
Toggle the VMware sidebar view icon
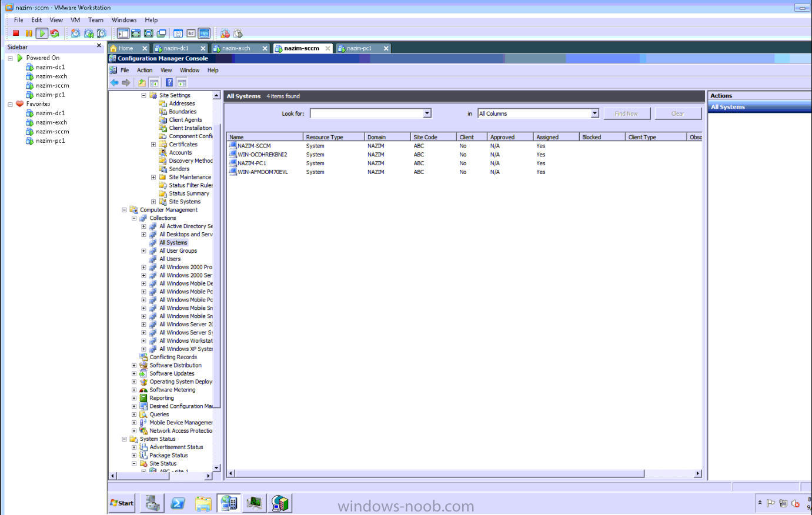point(123,34)
